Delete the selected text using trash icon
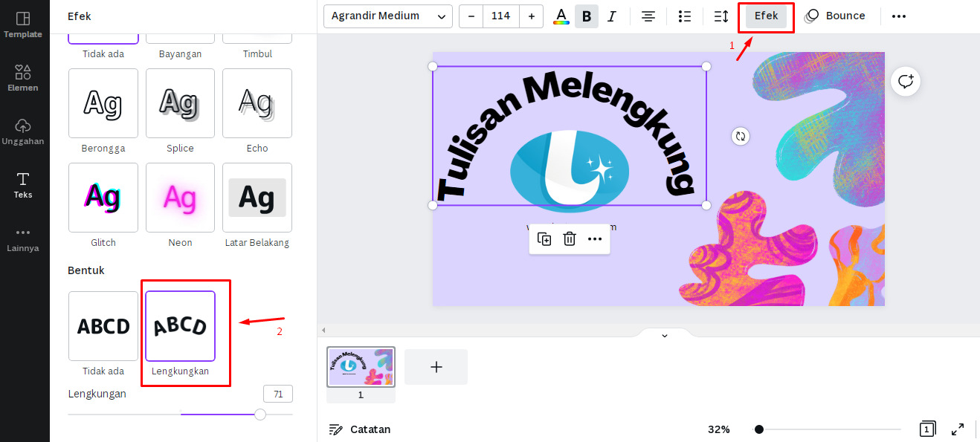Image resolution: width=980 pixels, height=442 pixels. point(570,238)
